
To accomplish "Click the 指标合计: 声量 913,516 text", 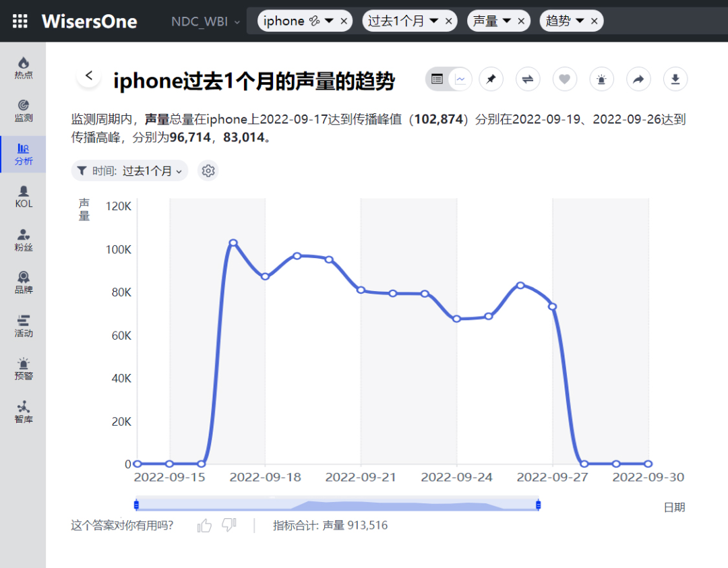I will (330, 526).
